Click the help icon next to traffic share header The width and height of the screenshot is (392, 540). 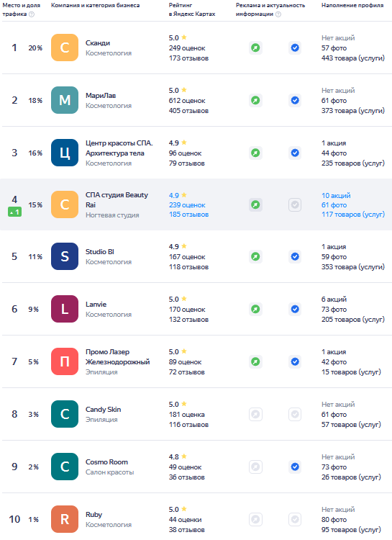[x=32, y=14]
